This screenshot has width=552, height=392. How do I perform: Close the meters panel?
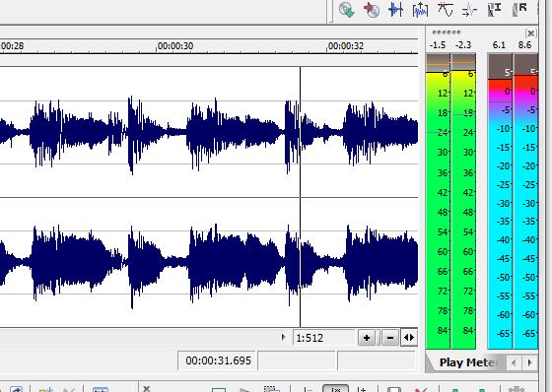pos(530,33)
